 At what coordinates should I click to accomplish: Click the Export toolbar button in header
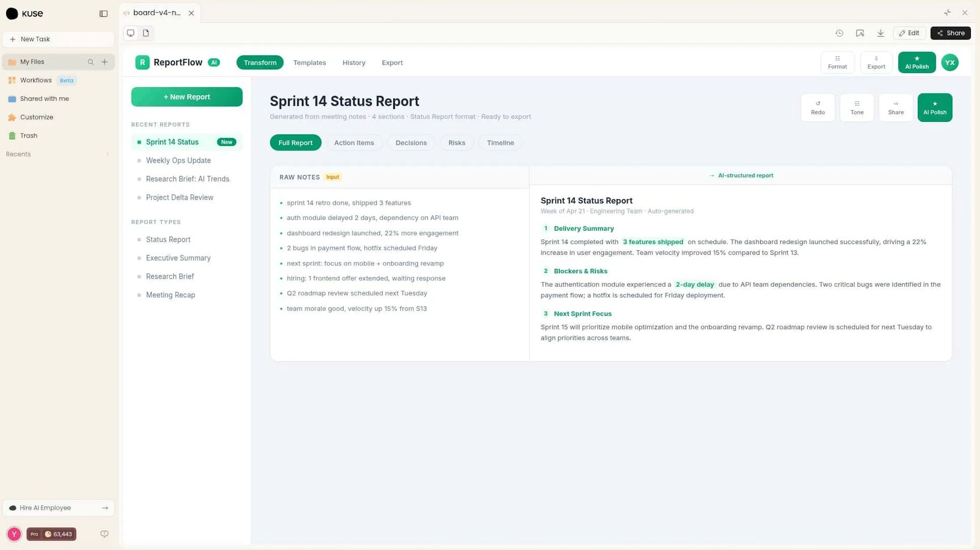(876, 62)
